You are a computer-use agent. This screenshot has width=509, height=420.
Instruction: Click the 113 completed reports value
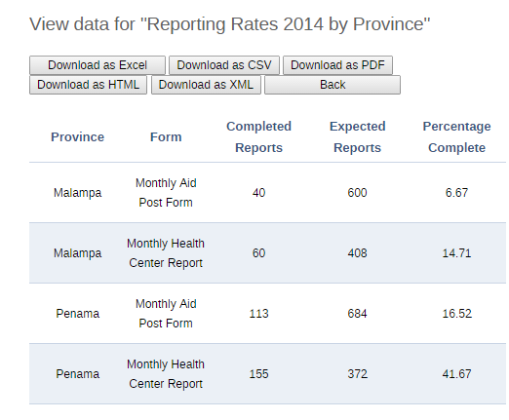coord(258,314)
